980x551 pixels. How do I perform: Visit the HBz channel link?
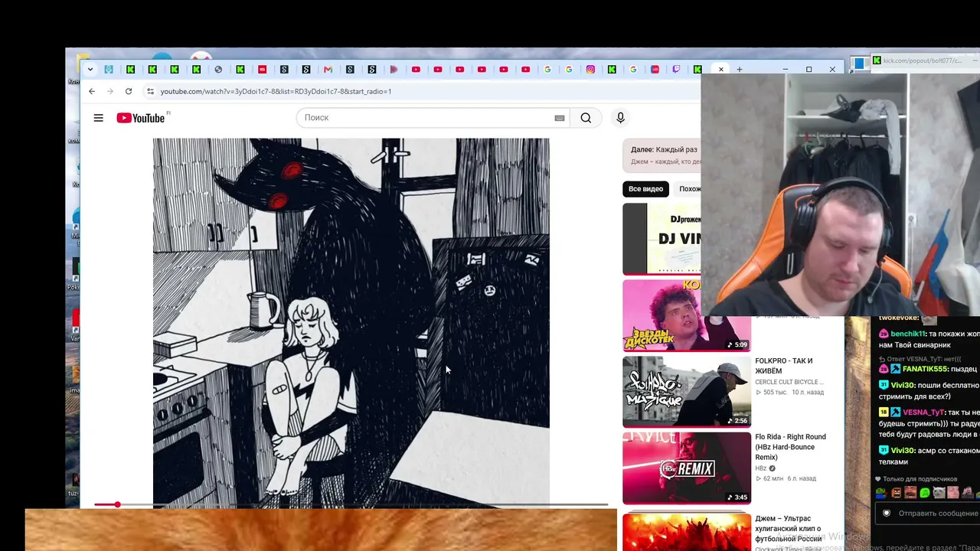point(760,468)
